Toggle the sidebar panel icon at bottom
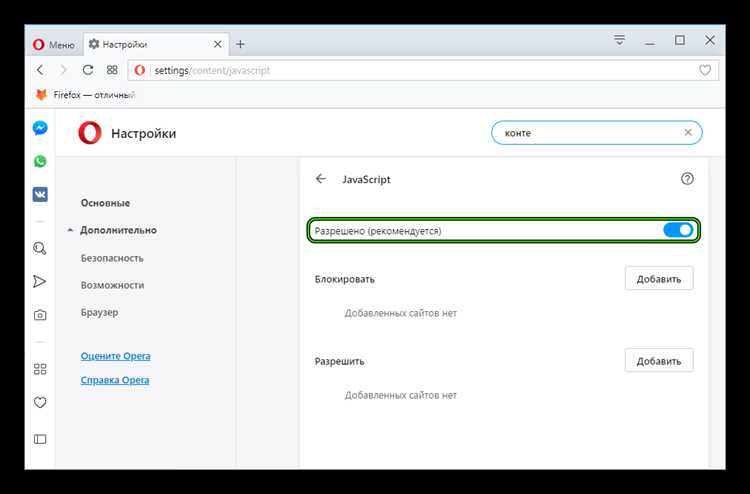 point(40,439)
